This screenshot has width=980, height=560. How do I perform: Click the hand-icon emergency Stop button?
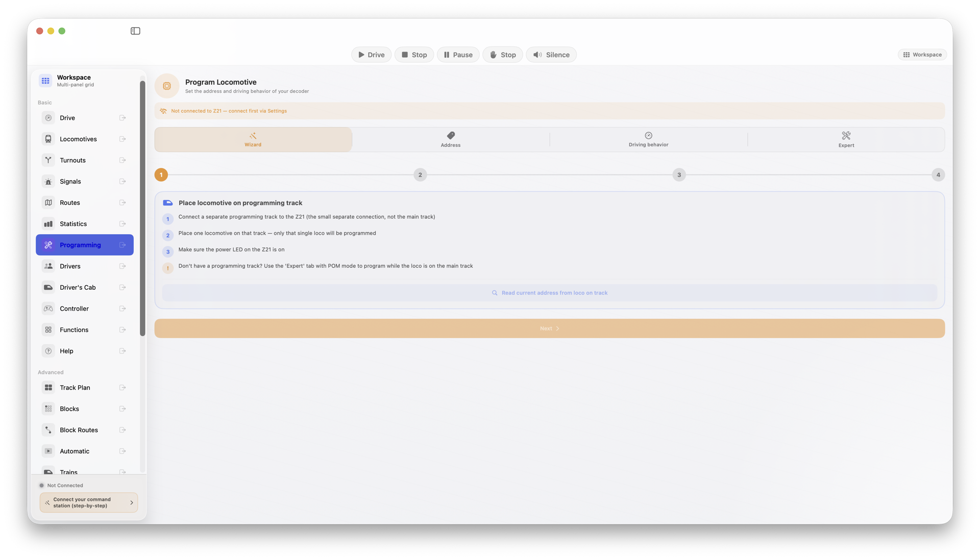coord(503,55)
